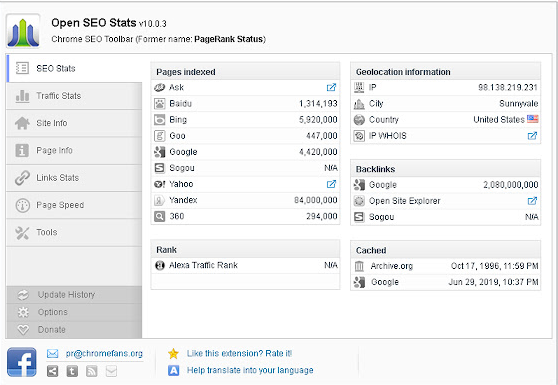
Task: Click the Archive.org building icon
Action: (x=359, y=266)
